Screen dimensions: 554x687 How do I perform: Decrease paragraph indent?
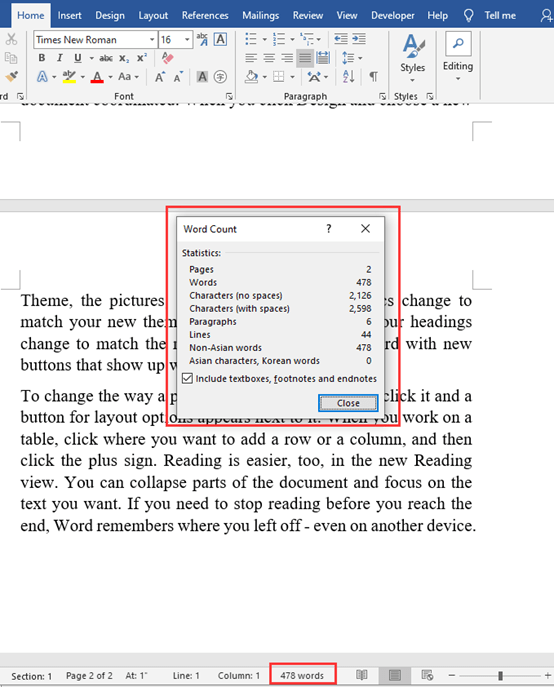(x=341, y=39)
